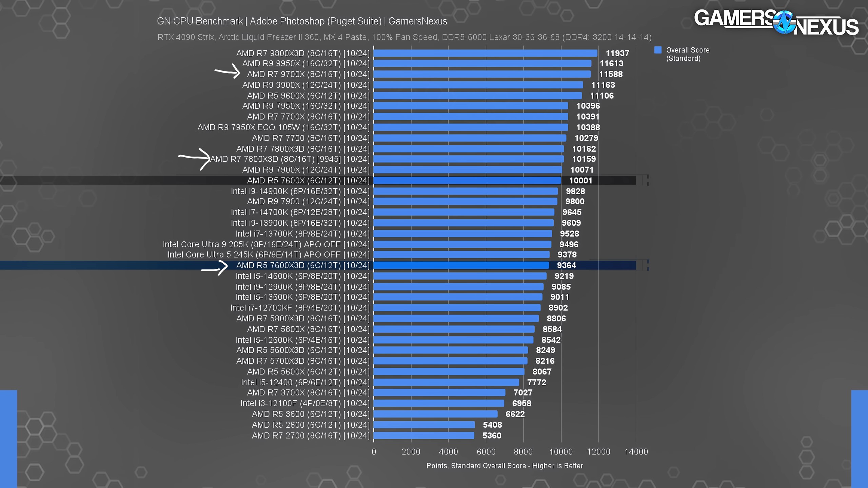Image resolution: width=868 pixels, height=488 pixels.
Task: Select the label 'Intel i9-14900K (8P/16E/32T) [10/24]'
Action: click(x=300, y=191)
